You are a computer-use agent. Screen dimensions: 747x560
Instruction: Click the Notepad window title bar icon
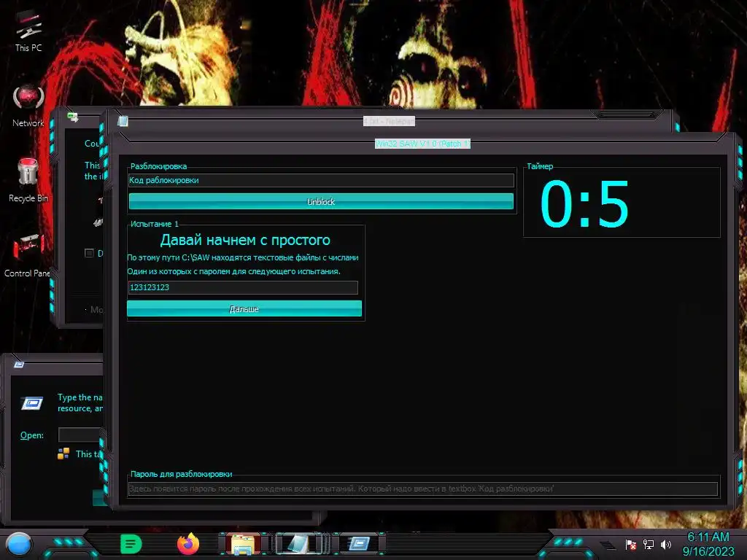[x=123, y=121]
